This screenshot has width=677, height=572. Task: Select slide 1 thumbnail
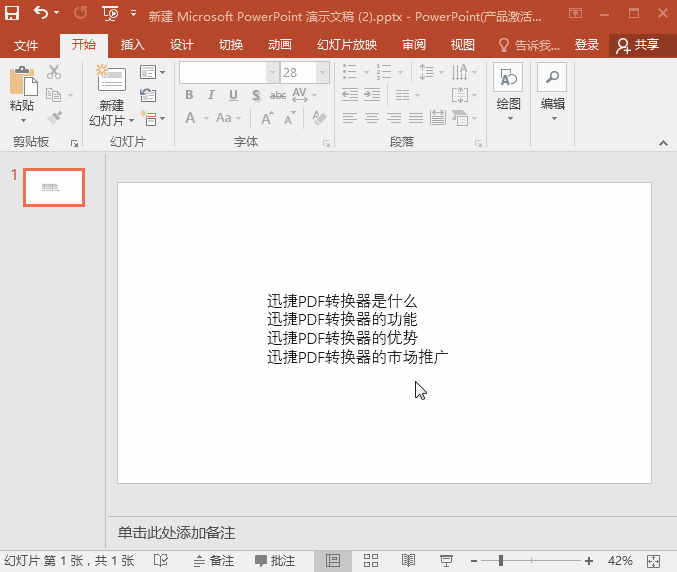(x=54, y=188)
